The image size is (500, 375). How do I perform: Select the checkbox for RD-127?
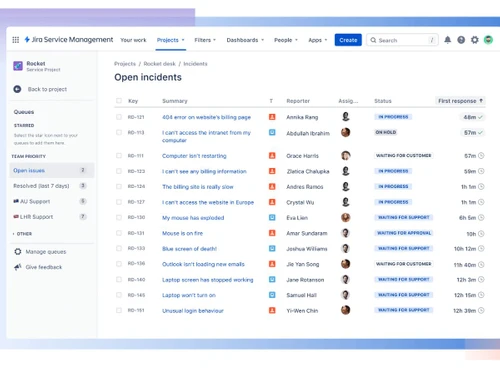[x=119, y=202]
